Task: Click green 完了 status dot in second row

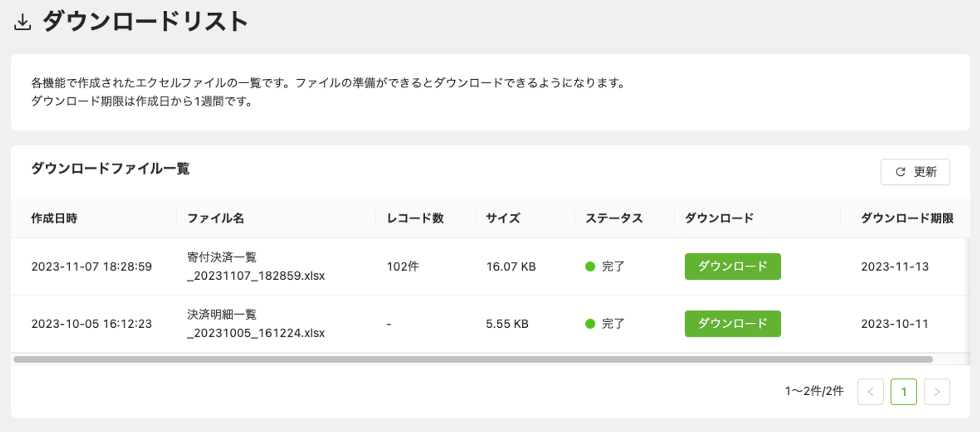Action: click(590, 324)
